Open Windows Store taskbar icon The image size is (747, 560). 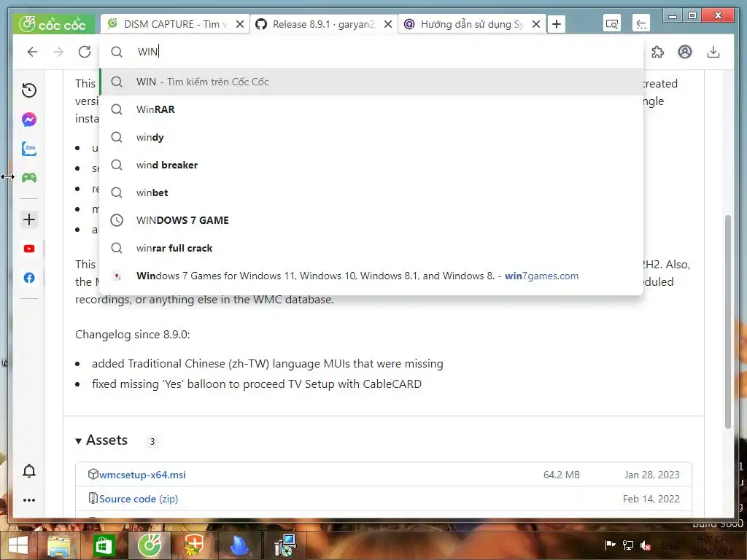click(x=104, y=545)
